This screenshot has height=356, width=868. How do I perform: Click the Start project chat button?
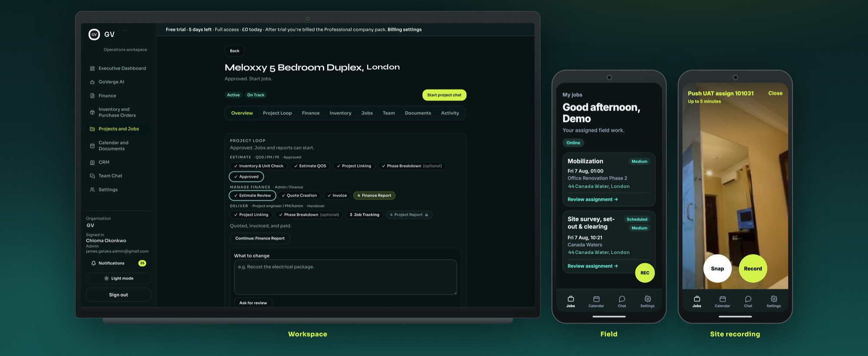[444, 95]
